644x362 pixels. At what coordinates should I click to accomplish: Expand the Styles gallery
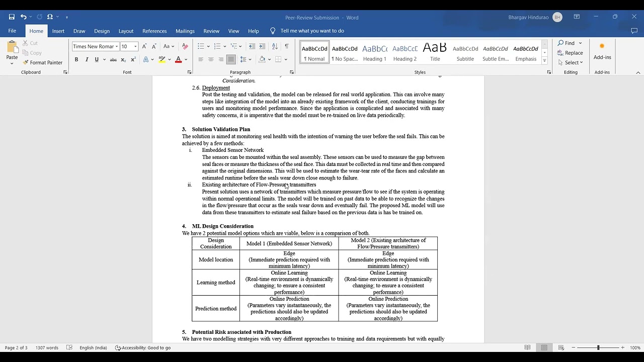[x=544, y=61]
